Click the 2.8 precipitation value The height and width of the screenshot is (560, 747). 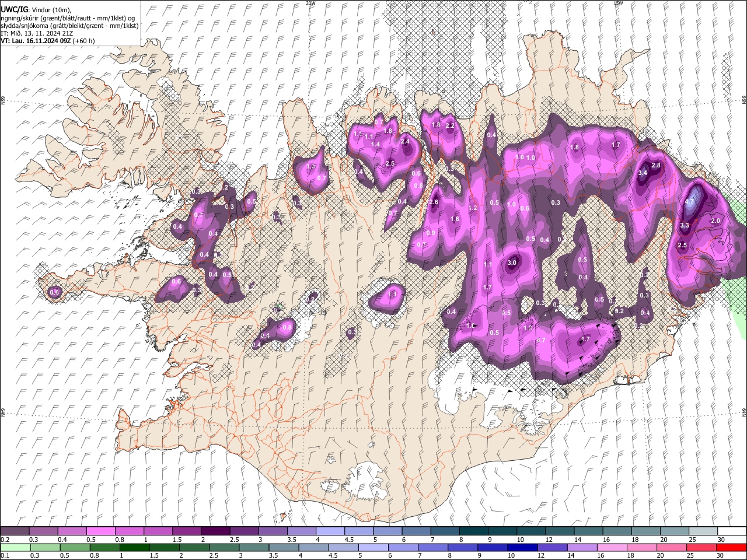[x=656, y=166]
